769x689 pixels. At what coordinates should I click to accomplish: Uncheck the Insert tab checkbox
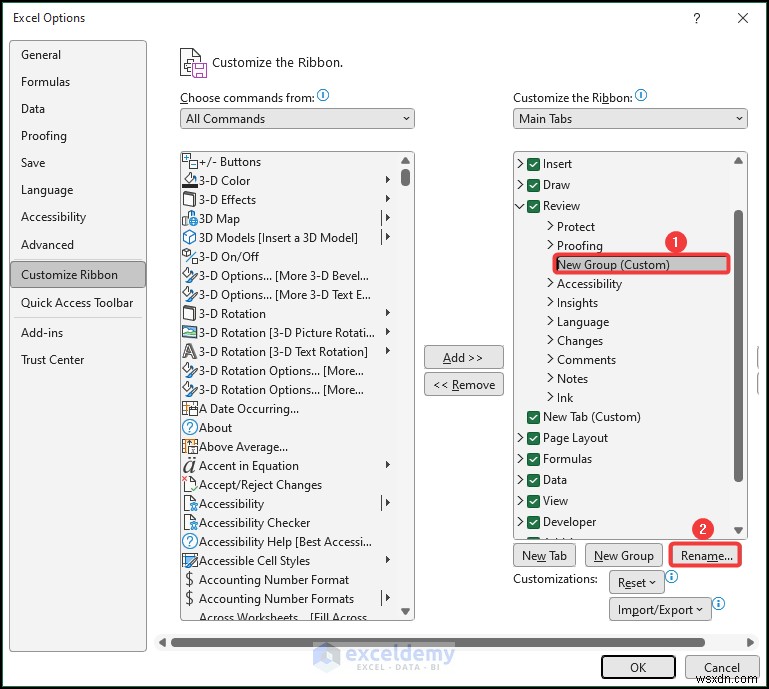534,164
